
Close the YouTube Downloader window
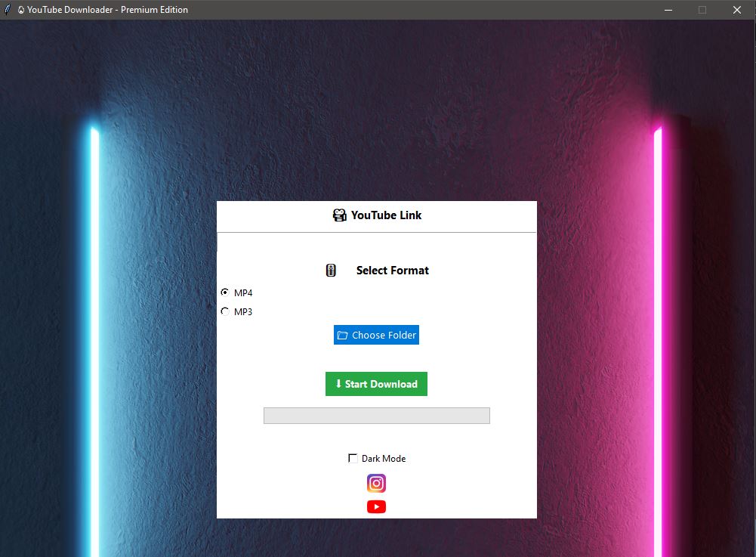coord(736,10)
